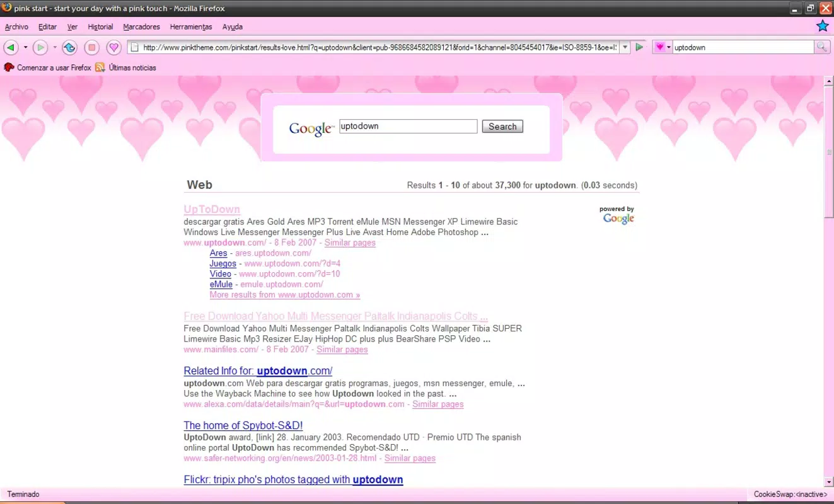Click the vertical scrollbar thumb
The height and width of the screenshot is (504, 834).
[829, 152]
